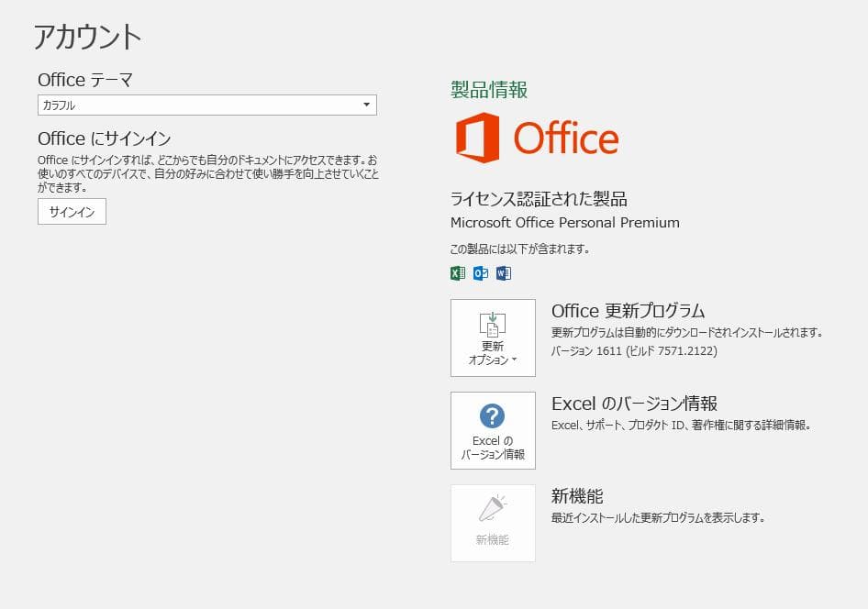
Task: Click the Word product icon
Action: click(504, 272)
